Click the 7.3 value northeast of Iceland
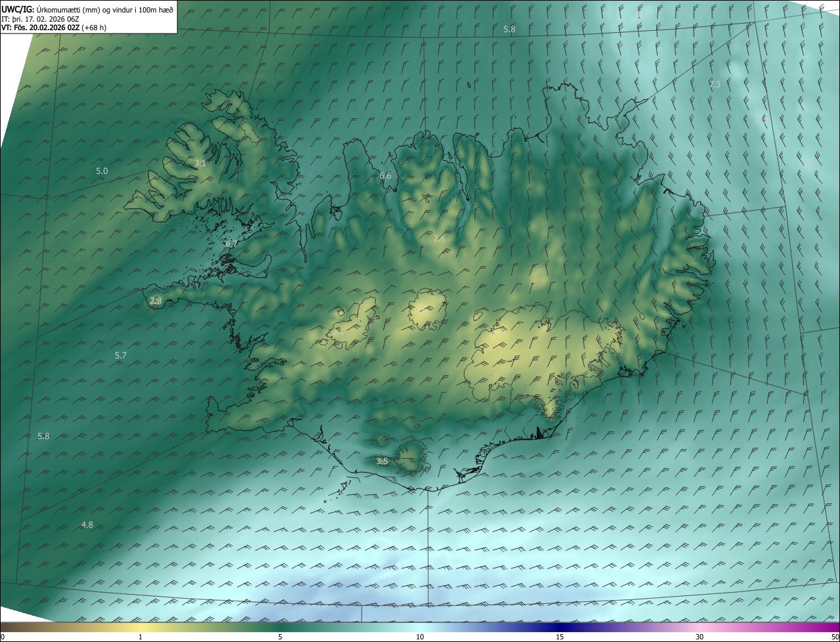Image resolution: width=840 pixels, height=642 pixels. coord(715,84)
